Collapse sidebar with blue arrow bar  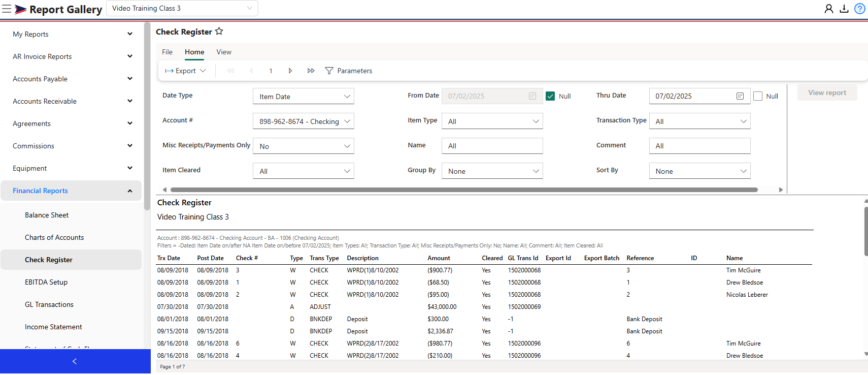point(75,361)
